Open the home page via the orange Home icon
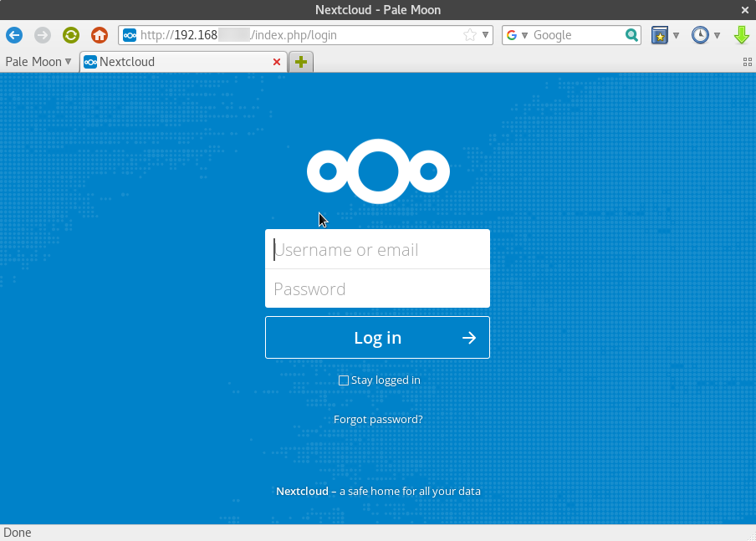Image resolution: width=756 pixels, height=541 pixels. 100,35
